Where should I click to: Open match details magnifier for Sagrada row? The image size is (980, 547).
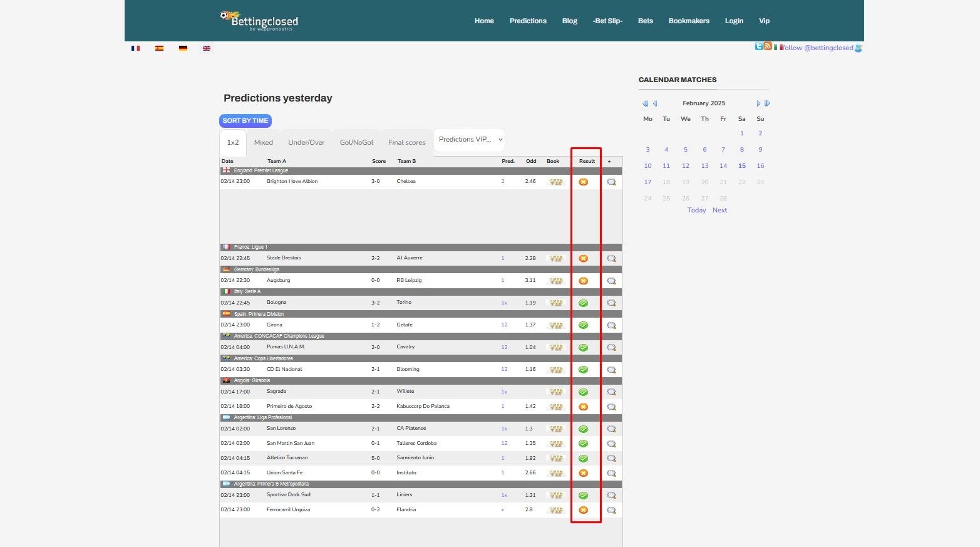coord(611,392)
